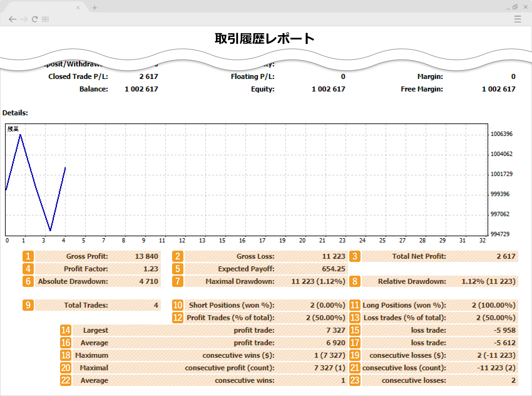Click the Margin label
Screen dimensions: 532x396
(x=430, y=76)
